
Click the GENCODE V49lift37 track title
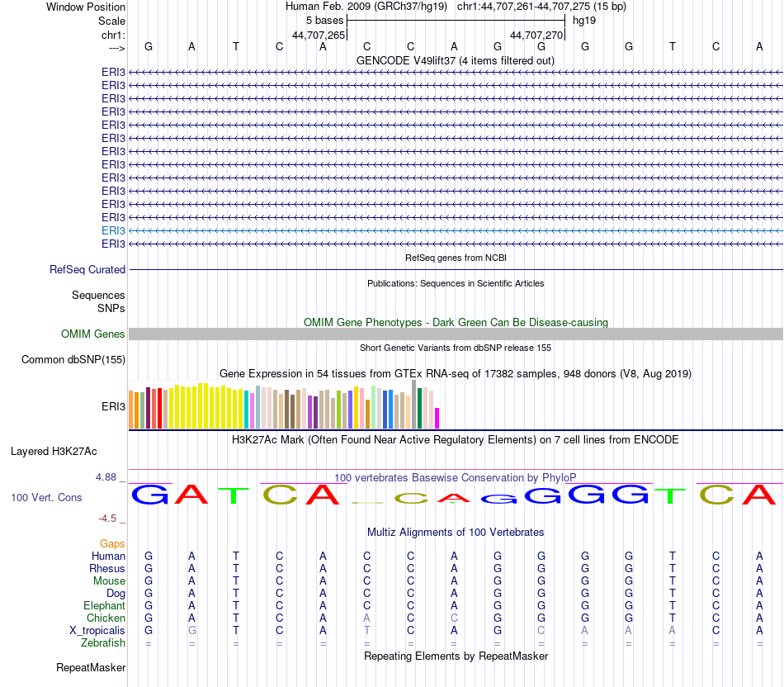(455, 60)
